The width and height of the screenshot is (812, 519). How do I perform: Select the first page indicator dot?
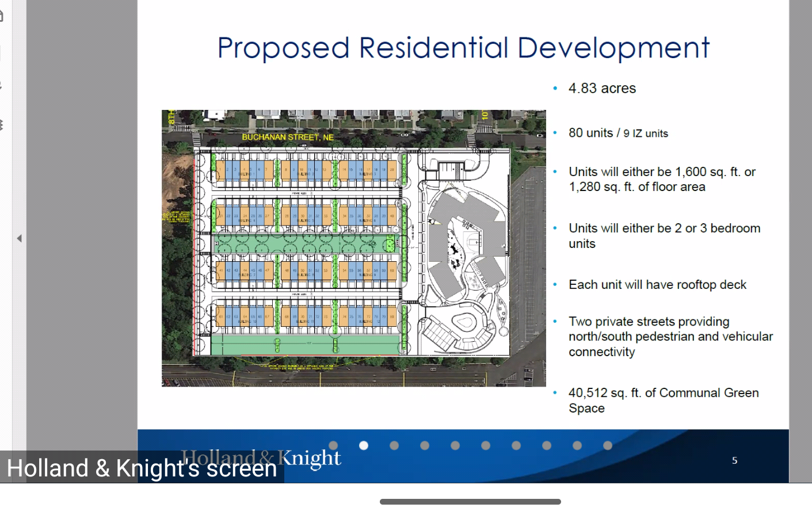[333, 445]
